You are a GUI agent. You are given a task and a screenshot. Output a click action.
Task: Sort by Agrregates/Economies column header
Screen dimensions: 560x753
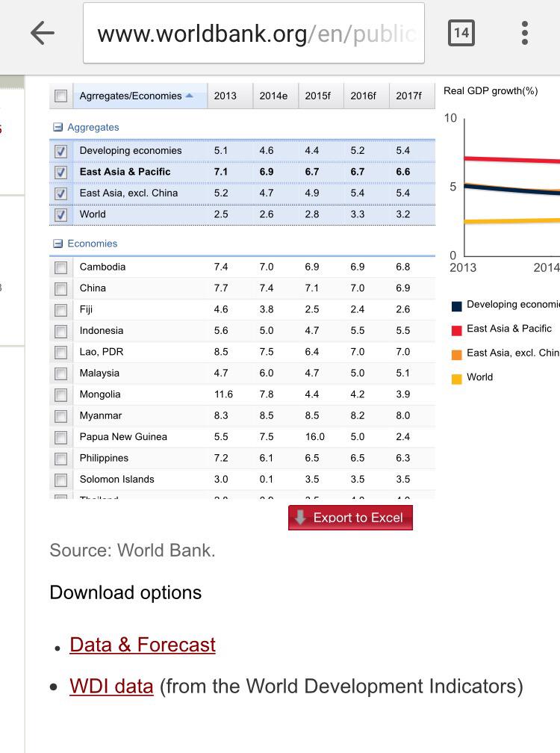[x=140, y=96]
